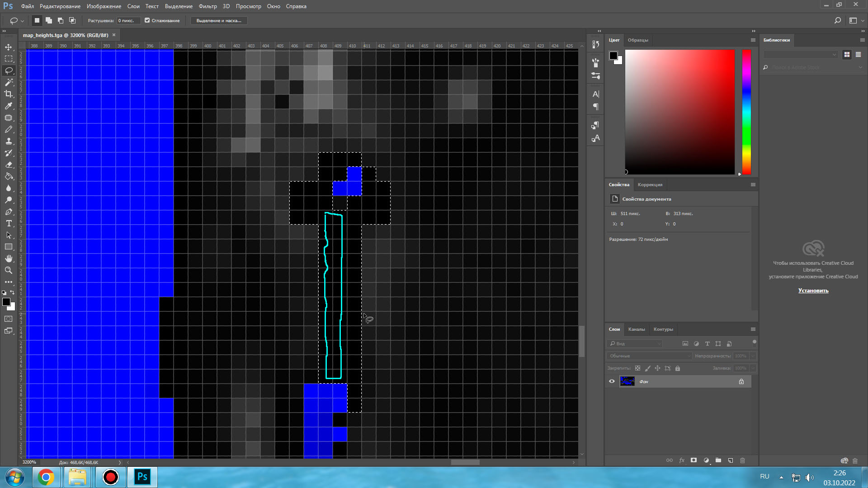Select the Magic Wand tool
The height and width of the screenshot is (488, 868).
[x=9, y=82]
